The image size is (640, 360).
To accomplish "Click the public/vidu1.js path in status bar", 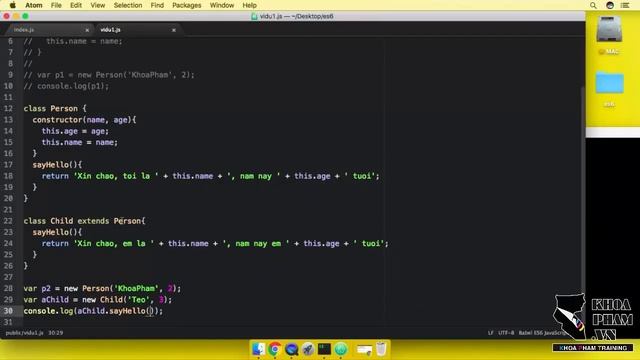I will (x=24, y=333).
